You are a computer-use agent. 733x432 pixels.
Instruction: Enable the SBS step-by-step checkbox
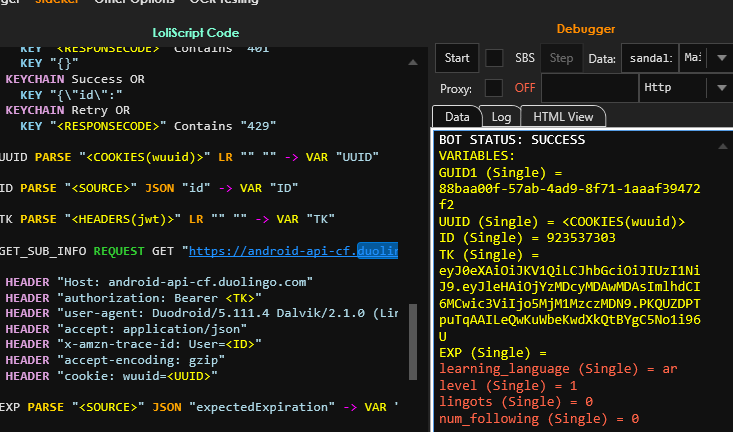(494, 58)
